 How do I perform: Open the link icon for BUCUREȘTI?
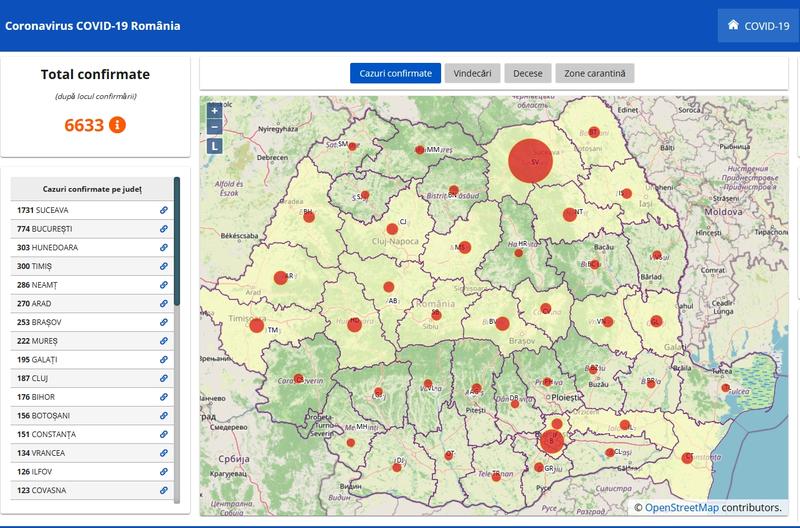click(x=164, y=229)
